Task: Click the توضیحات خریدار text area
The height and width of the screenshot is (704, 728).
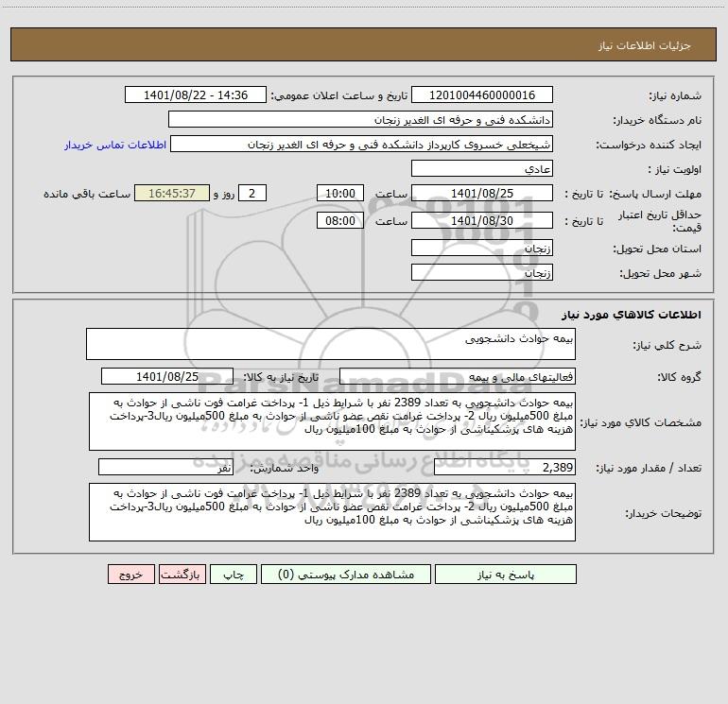Action: point(332,512)
